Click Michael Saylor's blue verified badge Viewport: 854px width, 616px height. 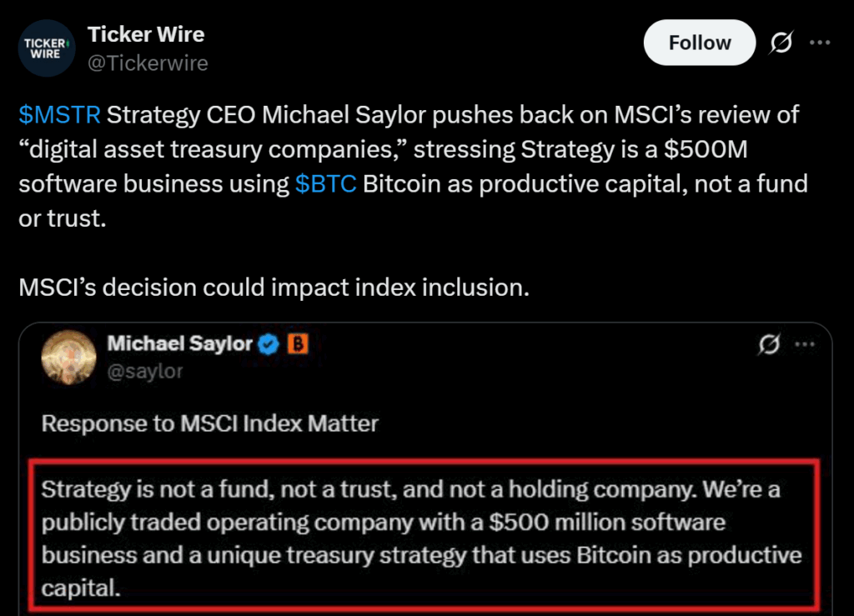click(268, 343)
